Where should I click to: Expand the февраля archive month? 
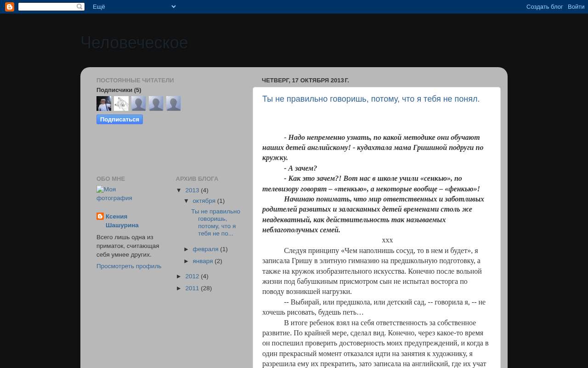click(x=187, y=249)
